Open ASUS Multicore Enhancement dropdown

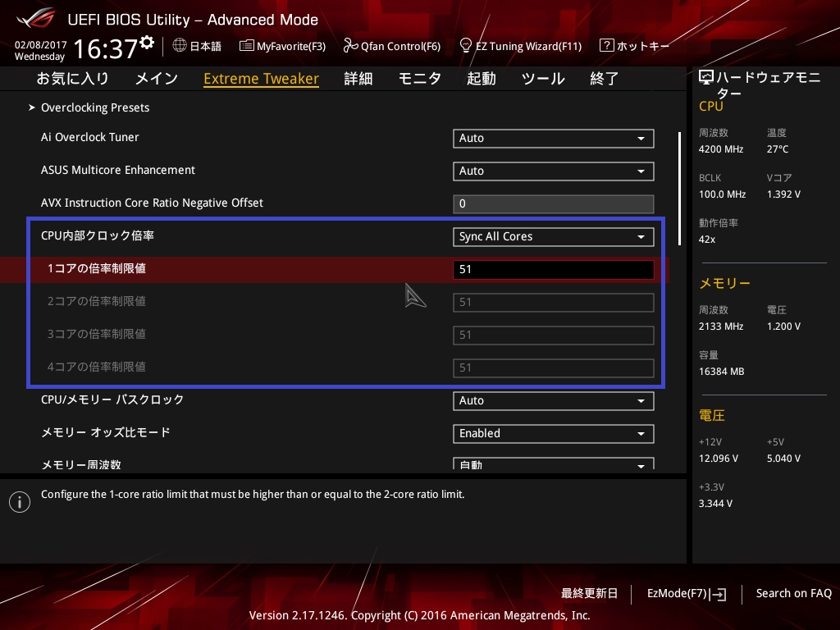coord(553,171)
